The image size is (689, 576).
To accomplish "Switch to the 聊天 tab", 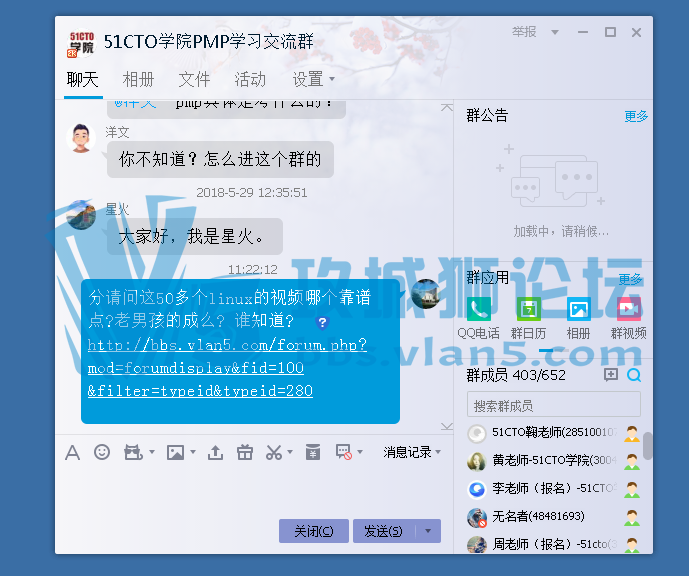I will pos(83,80).
